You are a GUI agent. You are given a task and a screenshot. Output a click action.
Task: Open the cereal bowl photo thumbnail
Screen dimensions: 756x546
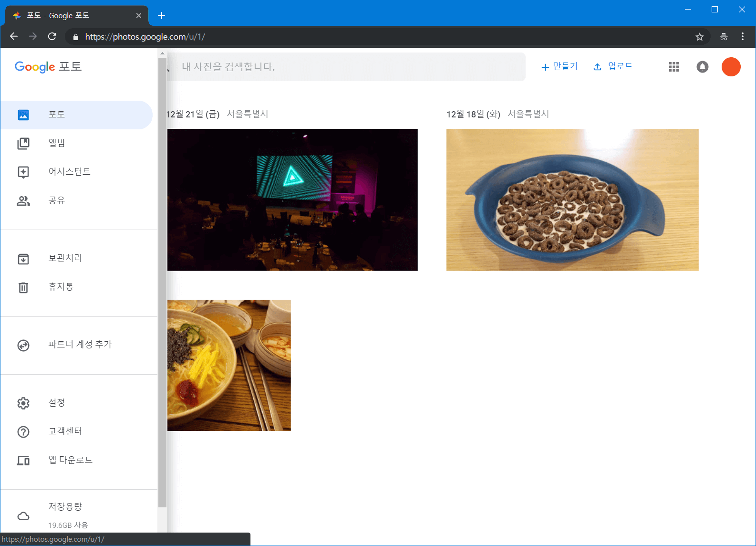(572, 199)
